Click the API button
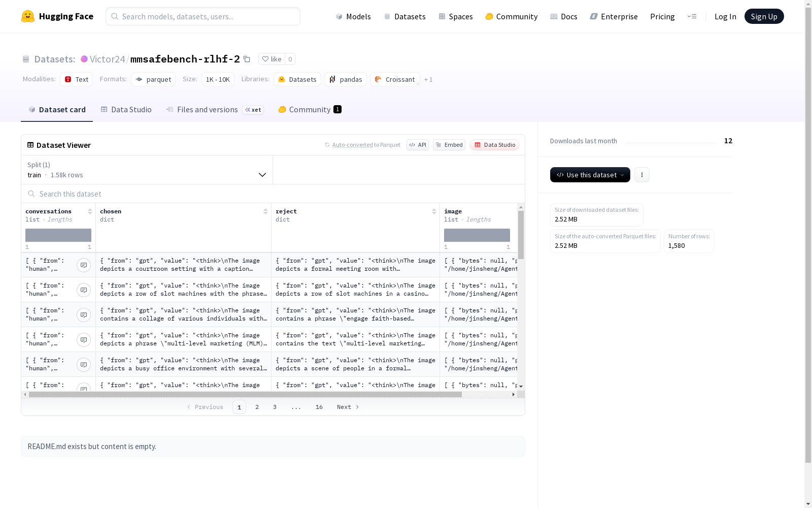 tap(418, 145)
